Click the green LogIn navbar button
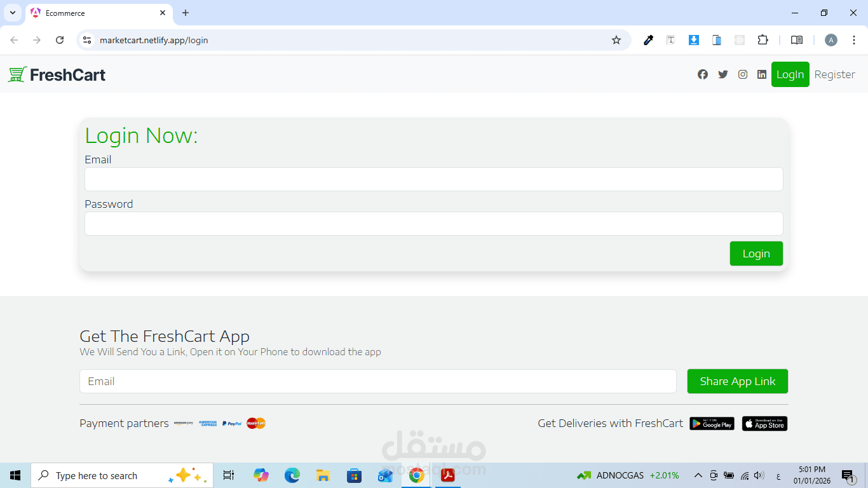868x488 pixels. tap(790, 74)
